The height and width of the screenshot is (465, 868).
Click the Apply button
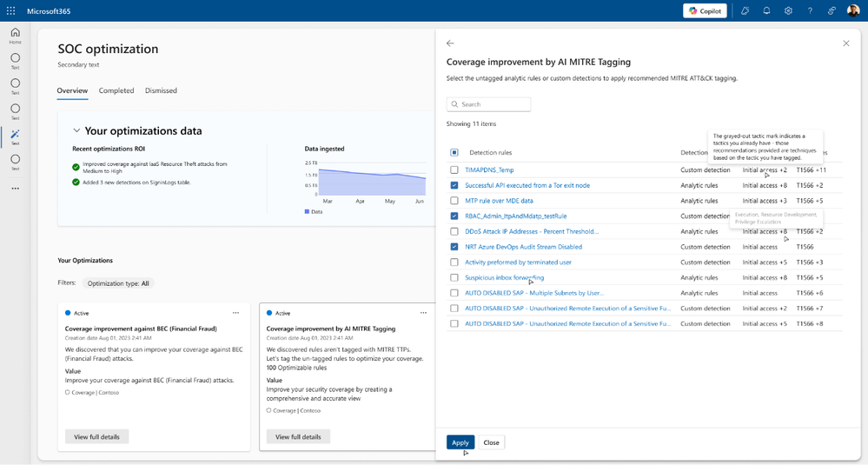[x=460, y=442]
